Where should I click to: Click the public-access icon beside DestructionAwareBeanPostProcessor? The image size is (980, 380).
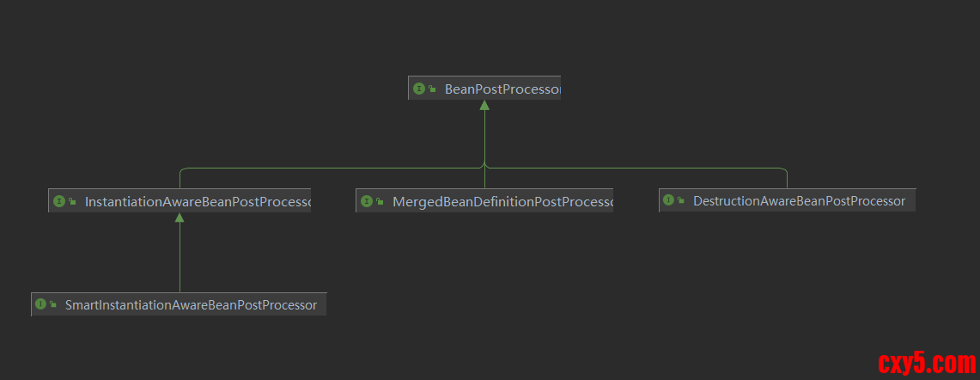coord(681,200)
